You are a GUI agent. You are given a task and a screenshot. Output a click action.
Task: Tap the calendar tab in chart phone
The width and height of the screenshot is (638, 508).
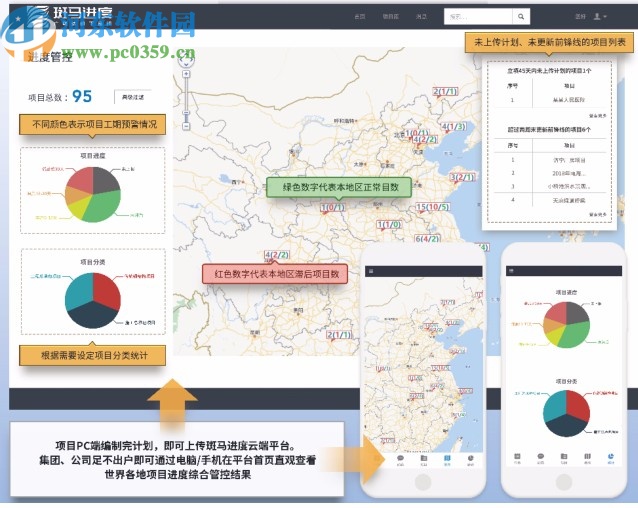(517, 458)
